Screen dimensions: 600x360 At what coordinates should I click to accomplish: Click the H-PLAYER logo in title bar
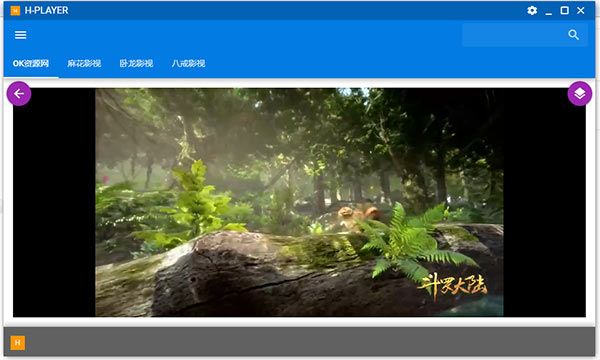(15, 10)
